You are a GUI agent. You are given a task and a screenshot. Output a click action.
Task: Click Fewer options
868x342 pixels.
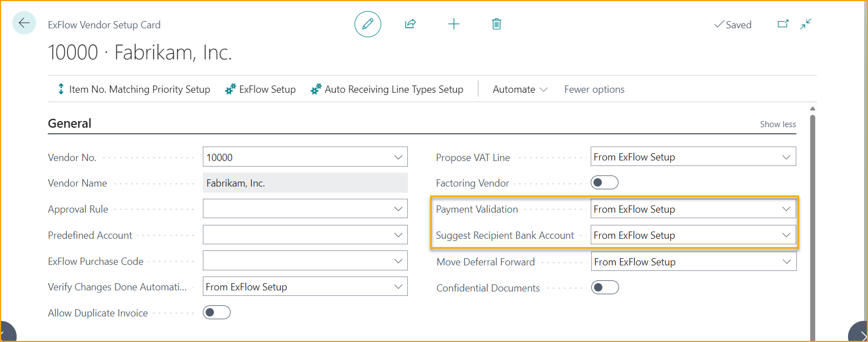[594, 89]
